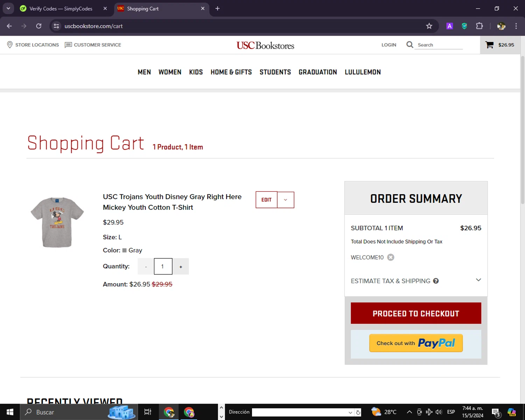Show hidden system tray icons
Viewport: 525px width, 420px height.
(409, 412)
